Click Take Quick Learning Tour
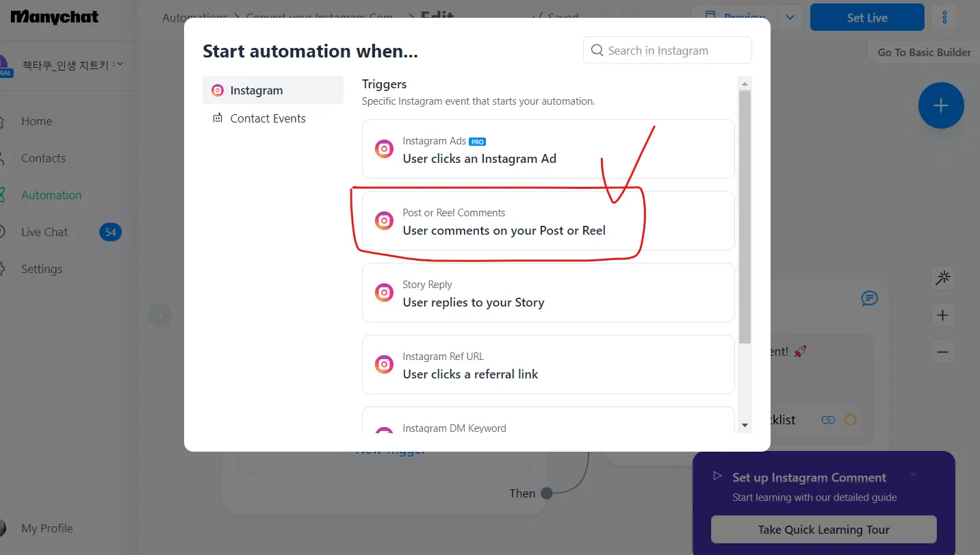Image resolution: width=980 pixels, height=555 pixels. [823, 530]
